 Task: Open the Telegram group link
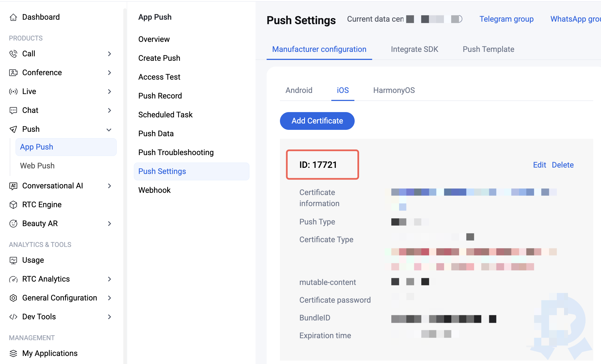pos(506,19)
